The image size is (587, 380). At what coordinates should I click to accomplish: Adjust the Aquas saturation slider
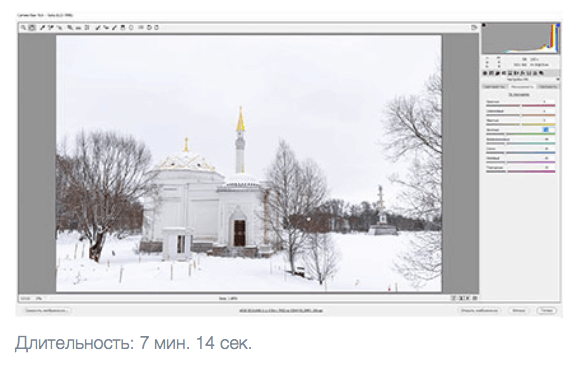520,143
